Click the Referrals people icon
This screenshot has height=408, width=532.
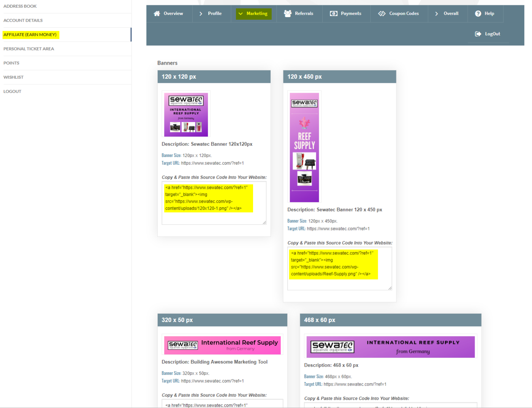point(288,13)
